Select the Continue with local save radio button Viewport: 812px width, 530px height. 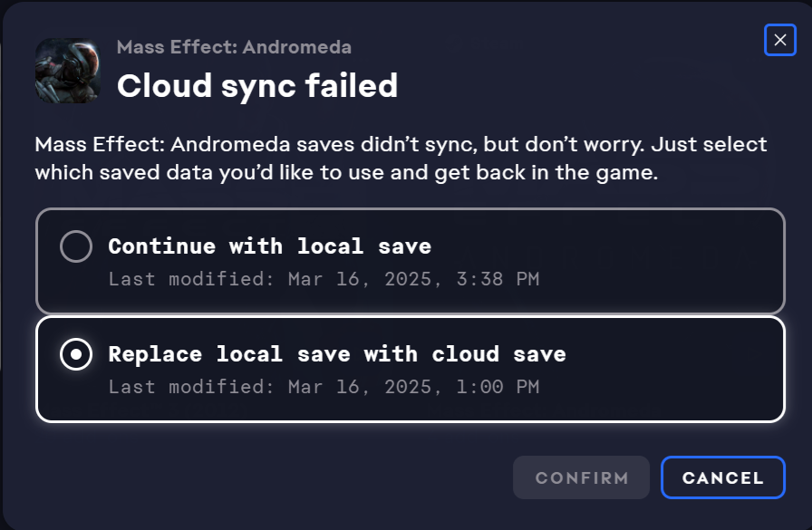(x=75, y=246)
